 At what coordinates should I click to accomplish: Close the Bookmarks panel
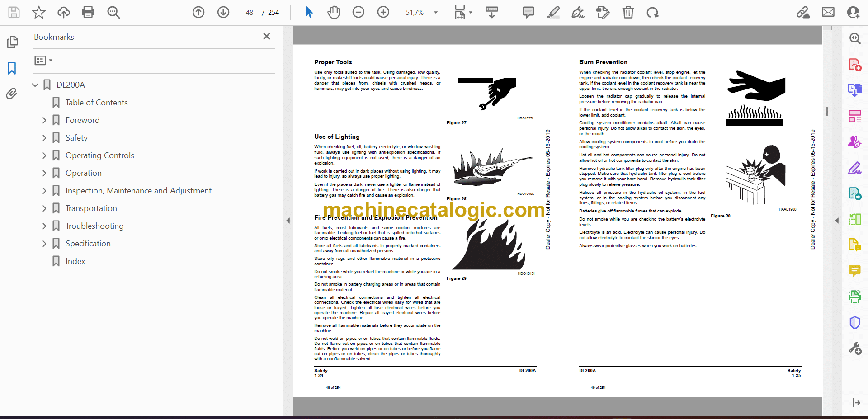pyautogui.click(x=267, y=36)
